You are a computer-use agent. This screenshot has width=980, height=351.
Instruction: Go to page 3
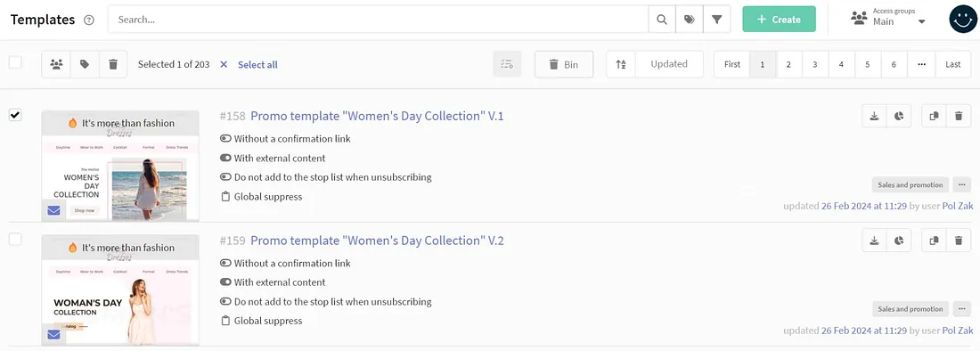click(815, 64)
